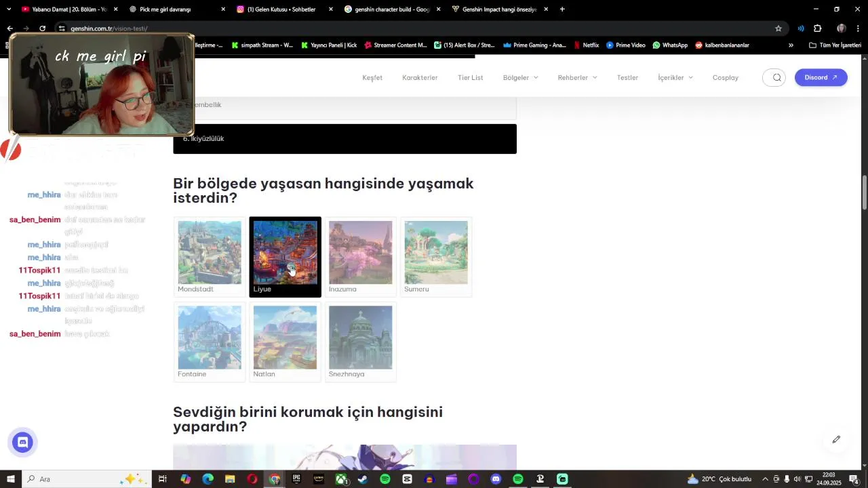Click the page vertical scrollbar thumb
The width and height of the screenshot is (868, 488).
[865, 192]
